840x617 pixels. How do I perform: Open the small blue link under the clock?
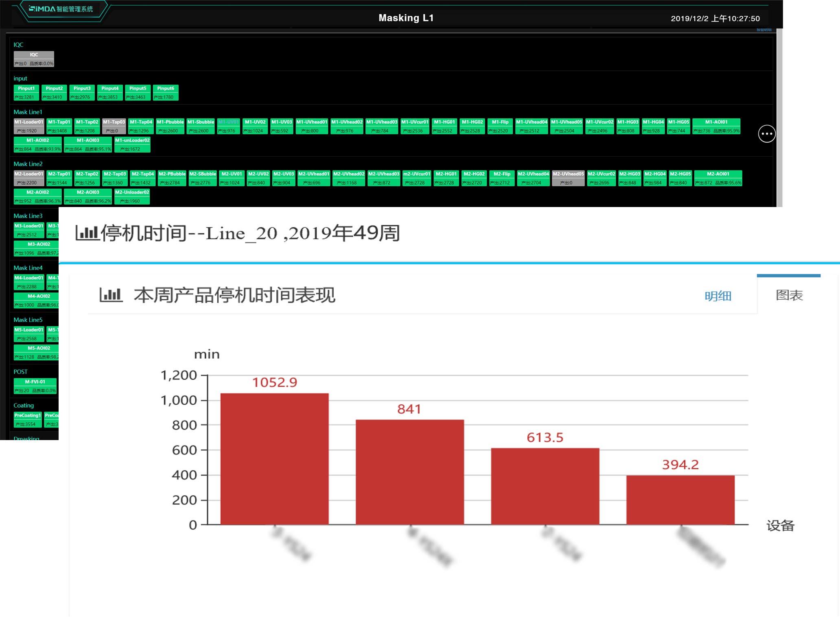[763, 30]
